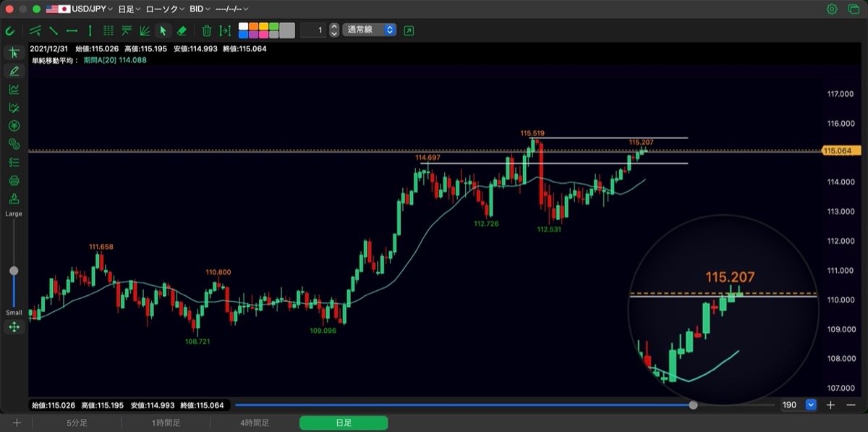This screenshot has width=868, height=432.
Task: Select the fan lines tool
Action: point(145,30)
